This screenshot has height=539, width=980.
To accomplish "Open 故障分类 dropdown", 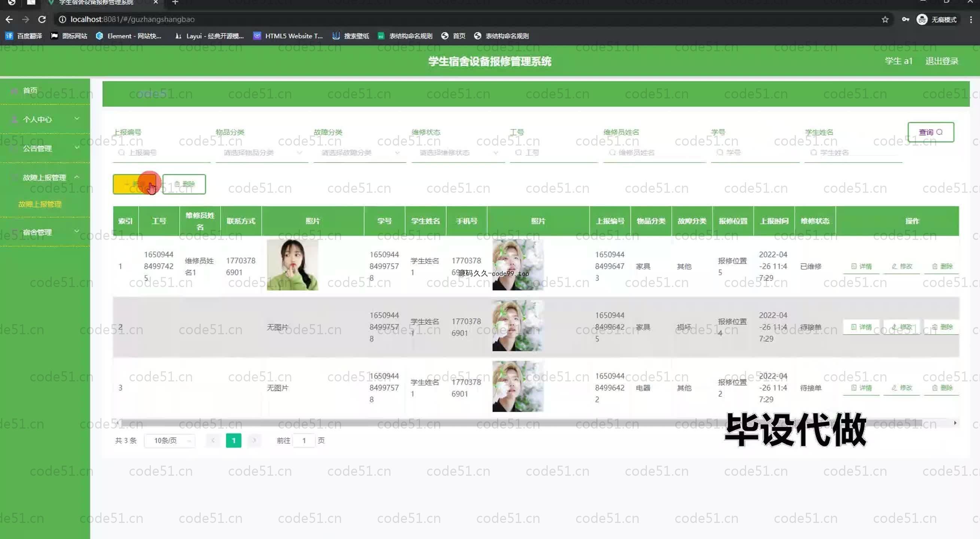I will pyautogui.click(x=359, y=153).
